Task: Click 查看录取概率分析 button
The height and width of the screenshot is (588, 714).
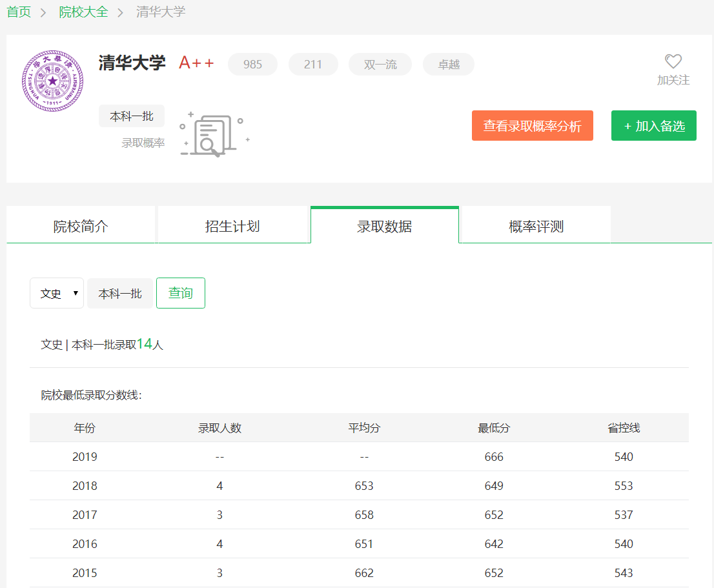Action: click(x=533, y=126)
